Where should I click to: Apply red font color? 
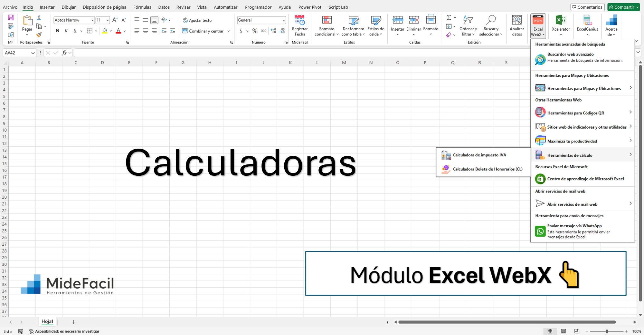click(118, 31)
